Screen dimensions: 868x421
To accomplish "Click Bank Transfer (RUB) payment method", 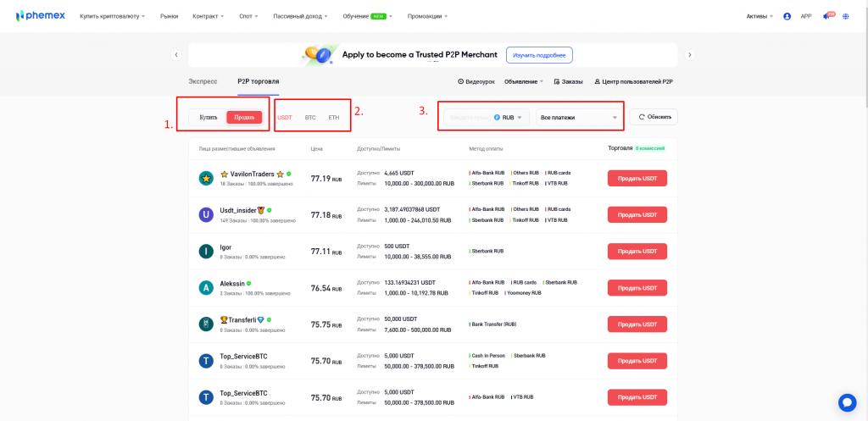I will coord(492,324).
